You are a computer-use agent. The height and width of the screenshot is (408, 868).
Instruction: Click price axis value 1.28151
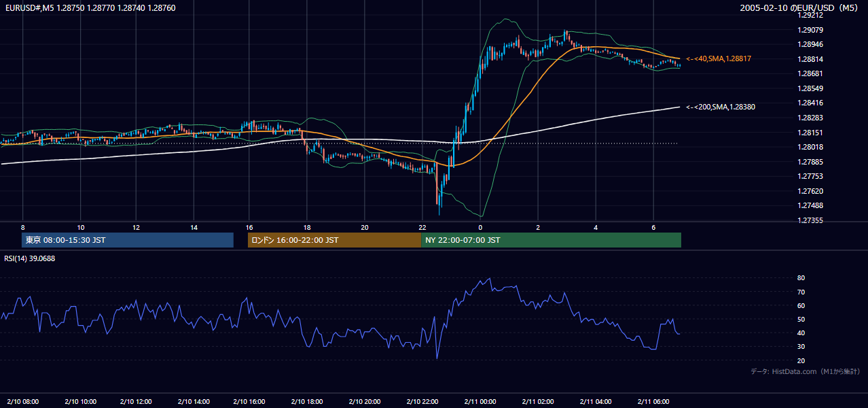click(x=811, y=133)
